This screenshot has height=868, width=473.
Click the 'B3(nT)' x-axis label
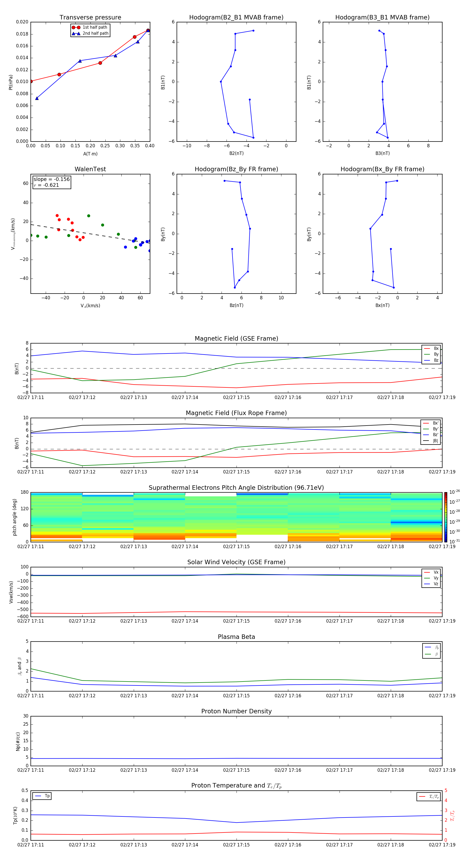point(382,153)
